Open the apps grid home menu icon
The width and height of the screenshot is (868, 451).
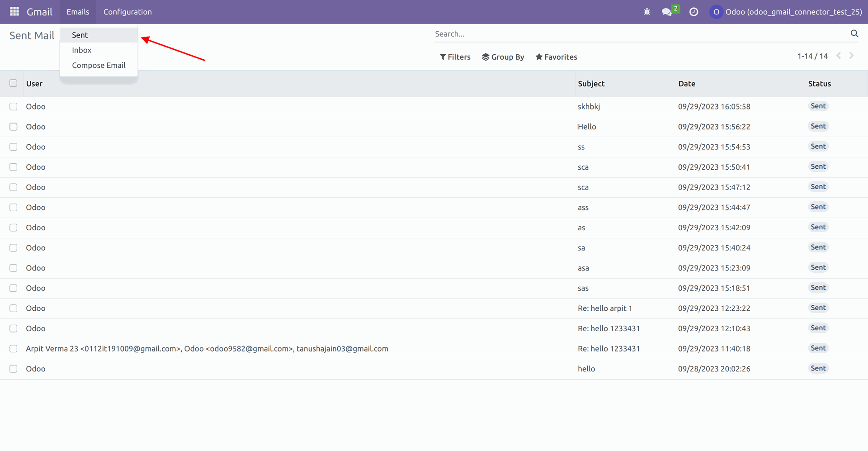pos(14,12)
